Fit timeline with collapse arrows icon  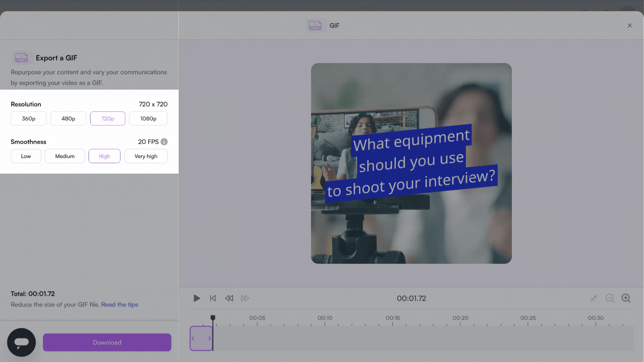pyautogui.click(x=594, y=298)
